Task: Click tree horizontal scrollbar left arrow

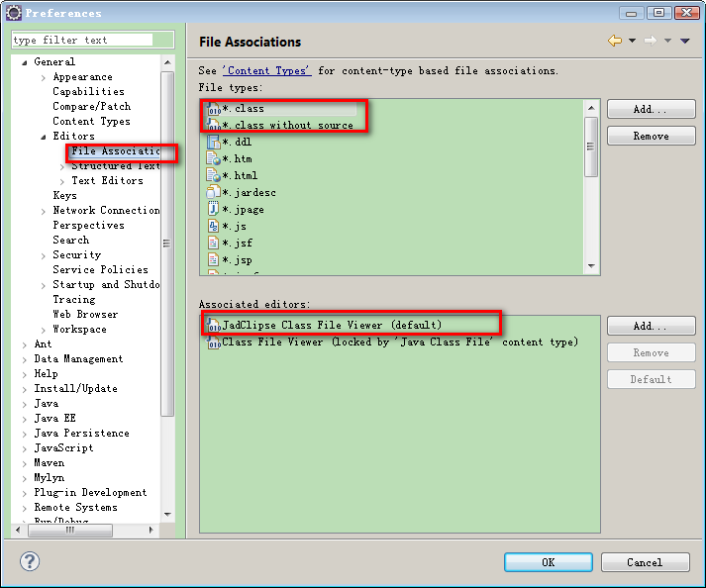Action: tap(18, 530)
